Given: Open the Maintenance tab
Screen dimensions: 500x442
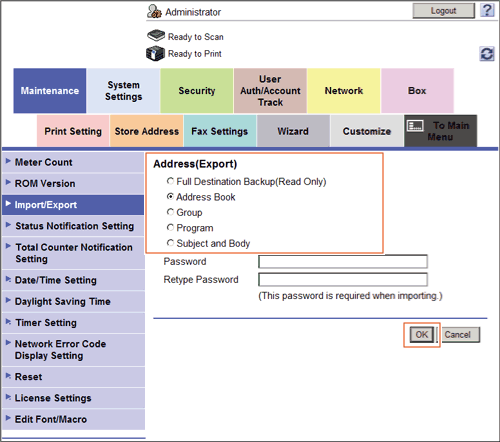Looking at the screenshot, I should (50, 91).
